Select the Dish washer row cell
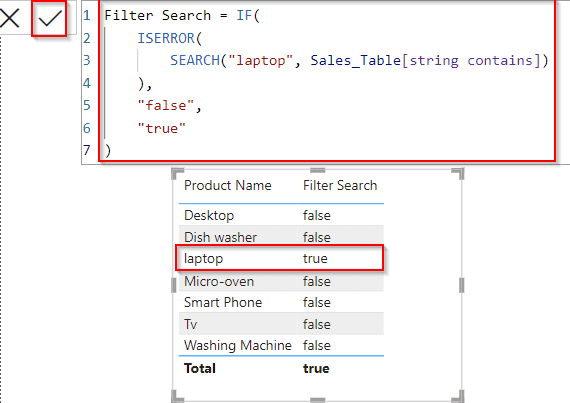Image resolution: width=570 pixels, height=403 pixels. coord(220,237)
